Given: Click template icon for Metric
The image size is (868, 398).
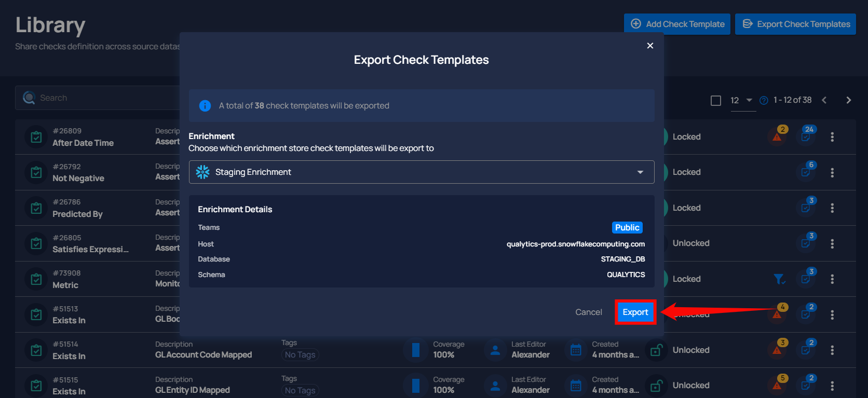Looking at the screenshot, I should point(36,279).
